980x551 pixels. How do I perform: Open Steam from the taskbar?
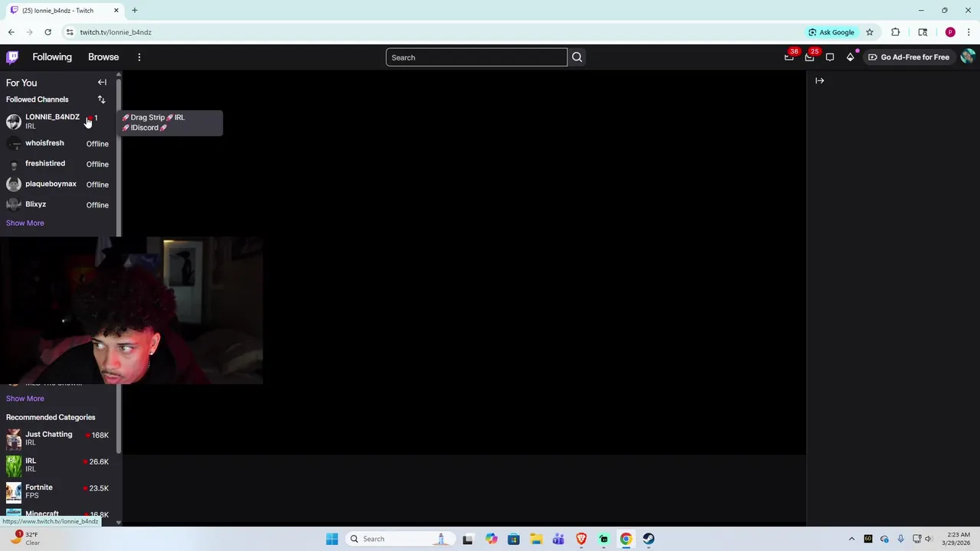coord(648,539)
